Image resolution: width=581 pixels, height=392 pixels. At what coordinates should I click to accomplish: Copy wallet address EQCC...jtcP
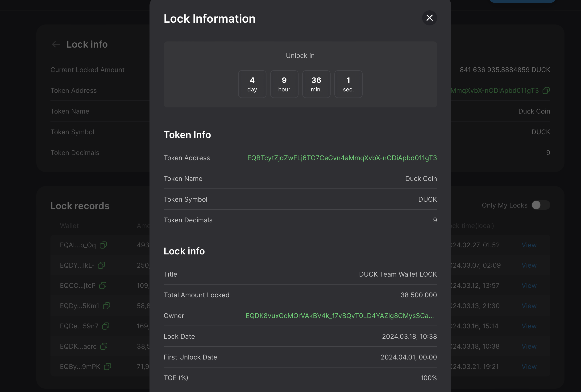[103, 286]
